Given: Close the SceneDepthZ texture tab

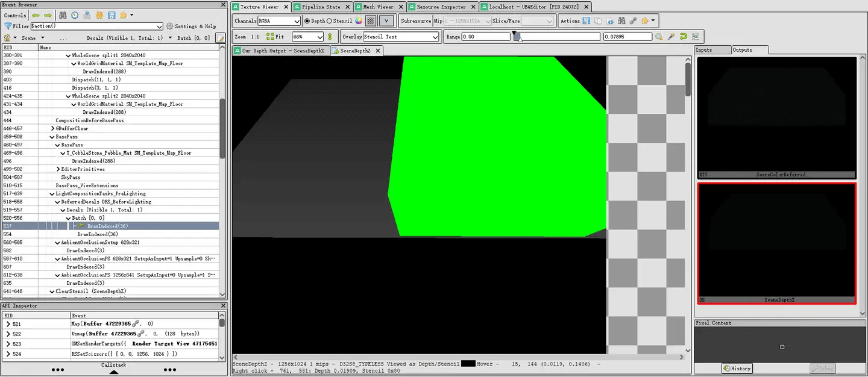Looking at the screenshot, I should 378,51.
